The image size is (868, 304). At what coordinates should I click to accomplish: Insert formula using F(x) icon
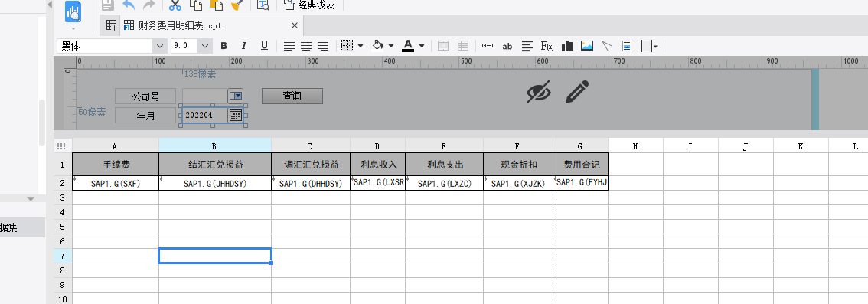pyautogui.click(x=547, y=46)
